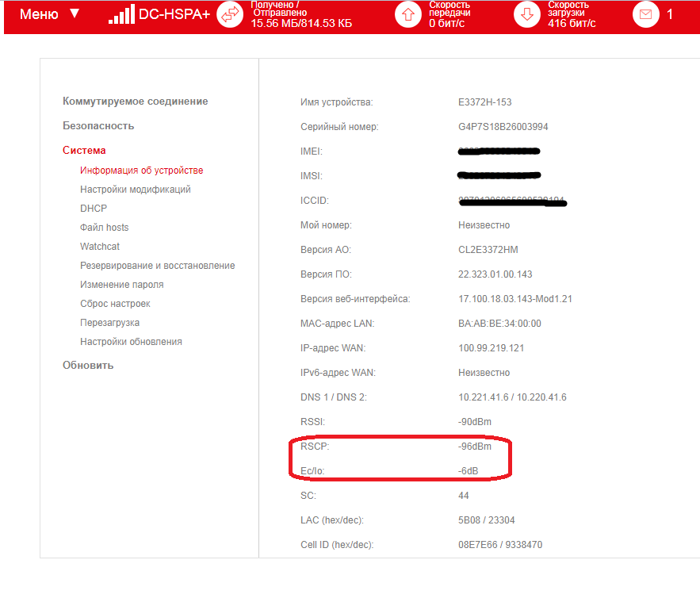Image resolution: width=700 pixels, height=602 pixels.
Task: Open the DHCP settings page
Action: coord(94,209)
